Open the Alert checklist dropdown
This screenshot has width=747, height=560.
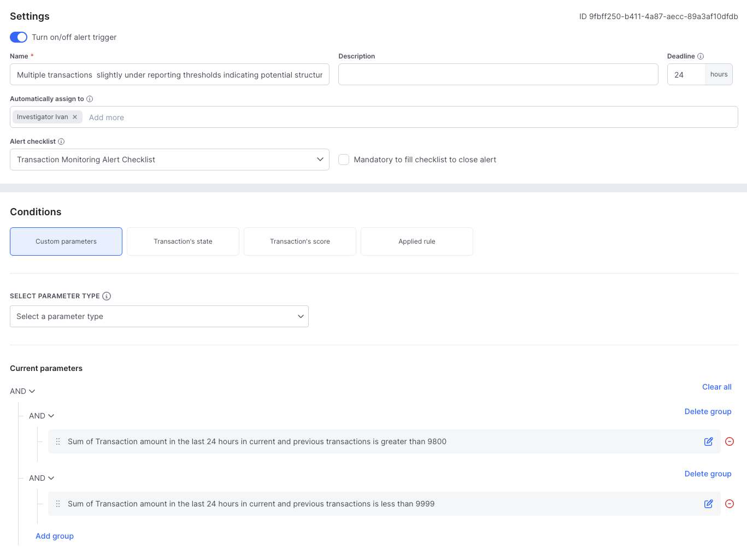coord(169,160)
